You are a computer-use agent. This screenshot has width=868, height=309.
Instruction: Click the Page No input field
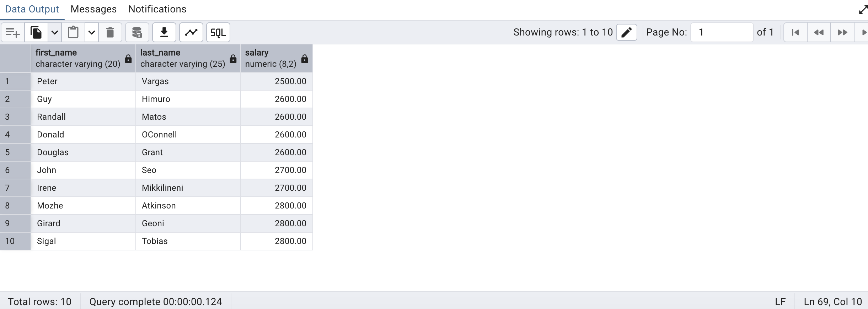[722, 32]
